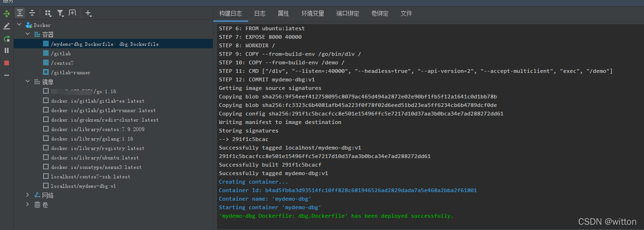
Task: Click the 网络 network icon
Action: pos(37,195)
